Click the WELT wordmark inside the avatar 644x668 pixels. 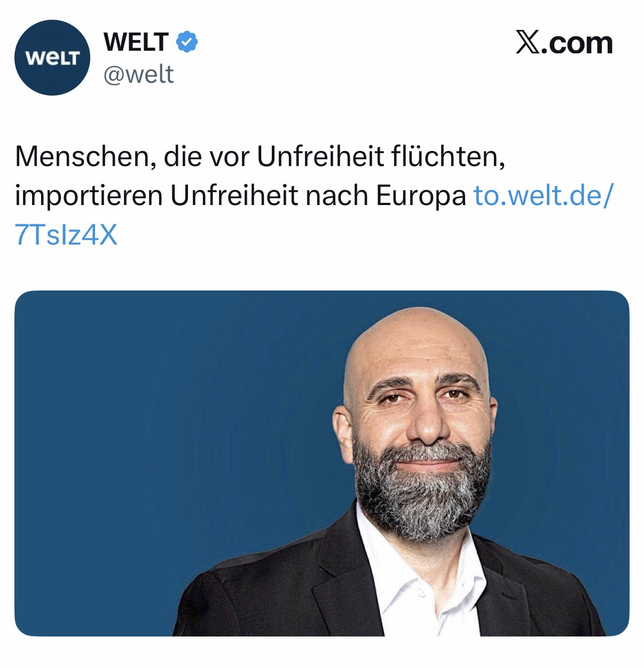[51, 57]
